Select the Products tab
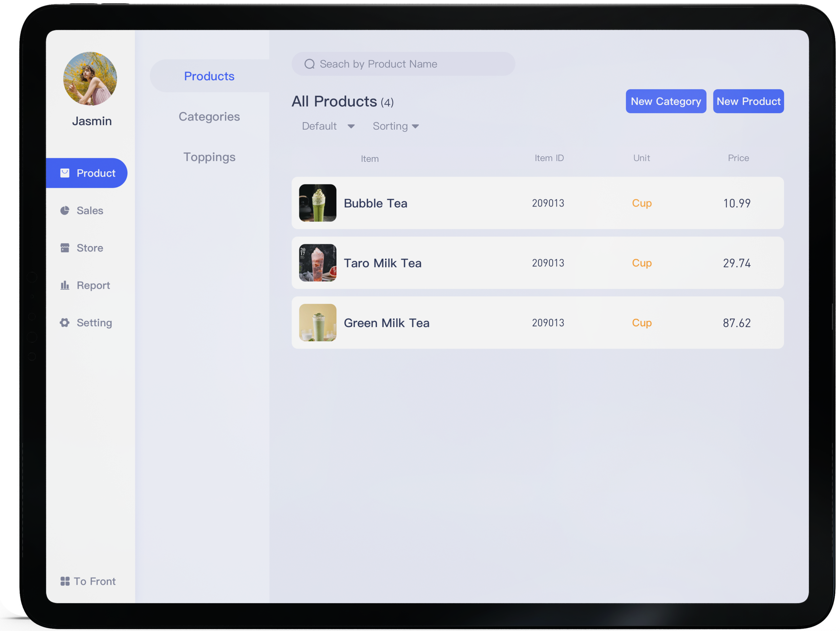 [x=209, y=76]
